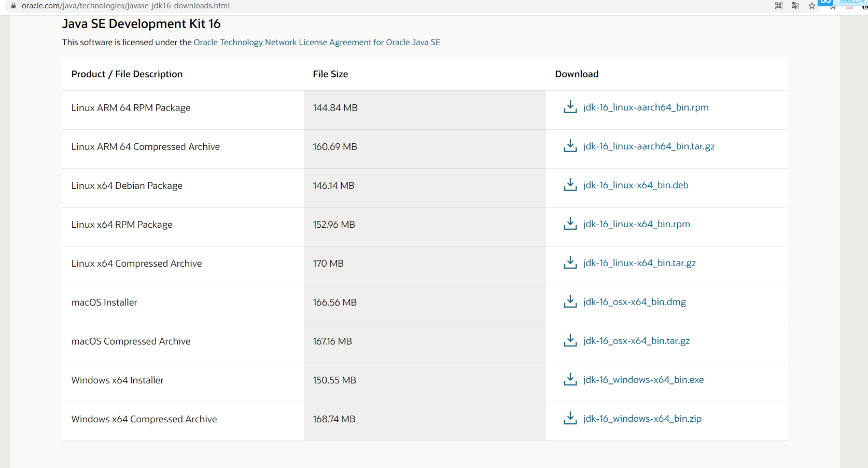Click the jdk-16_linux-x64_bin.deb link

[x=636, y=185]
